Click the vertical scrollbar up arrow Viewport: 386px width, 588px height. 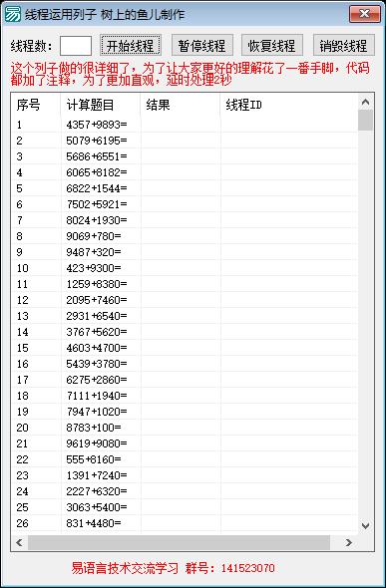pos(365,102)
